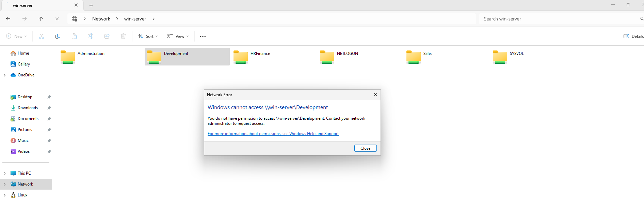Expand the Linux tree node

4,195
